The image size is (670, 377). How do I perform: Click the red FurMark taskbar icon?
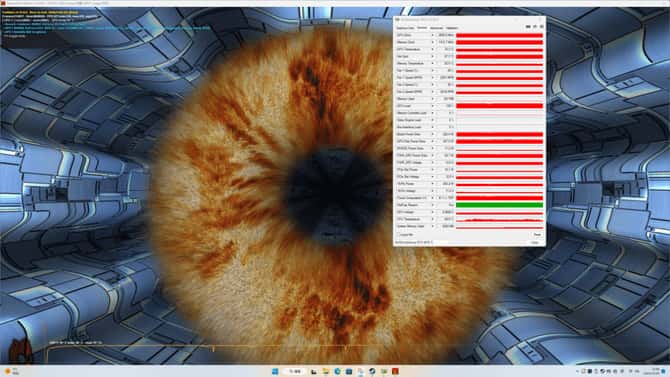click(x=395, y=371)
